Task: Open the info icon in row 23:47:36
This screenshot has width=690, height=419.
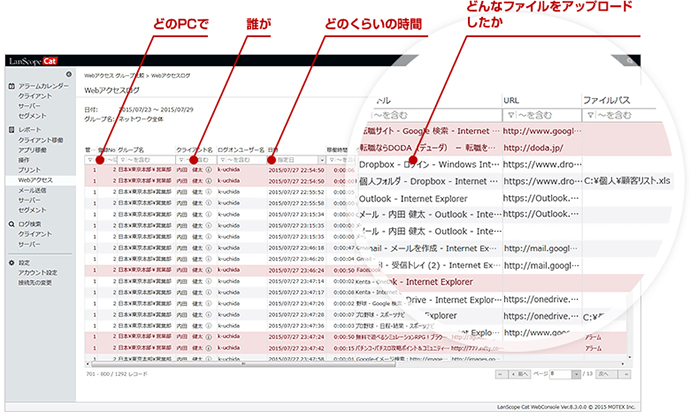Action: (x=209, y=326)
